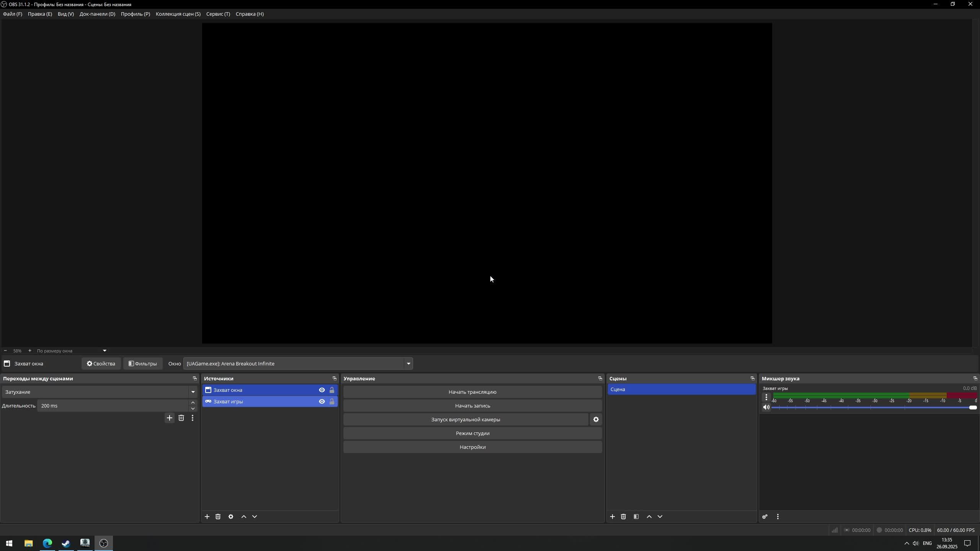Open the Steam app in taskbar
The width and height of the screenshot is (980, 551).
pos(66,543)
